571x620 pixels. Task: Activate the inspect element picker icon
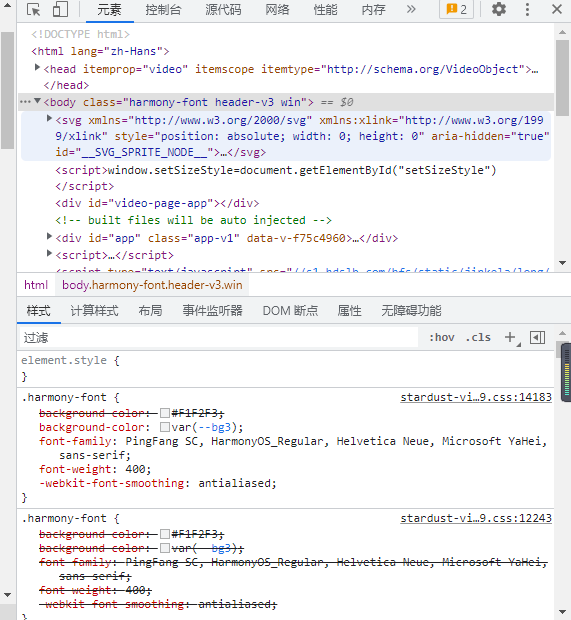34,9
